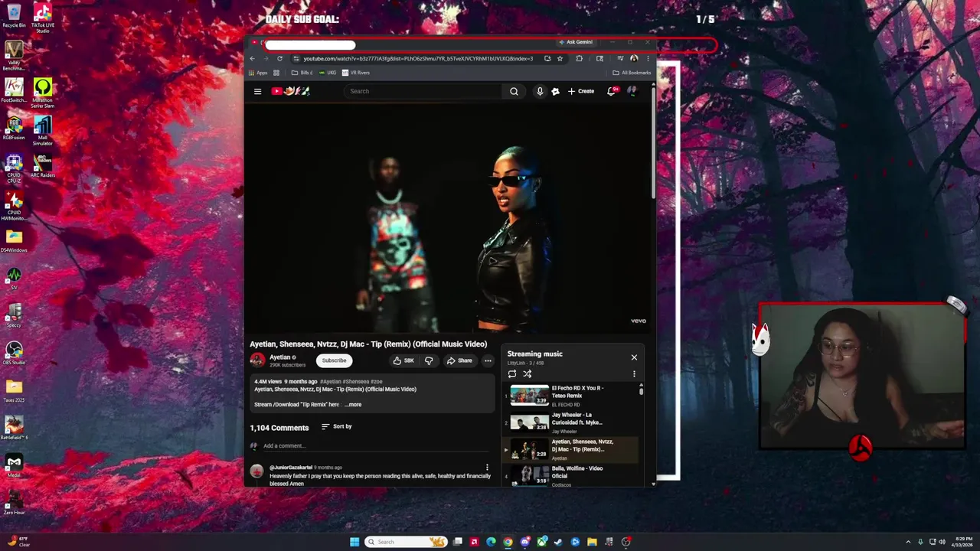Image resolution: width=980 pixels, height=551 pixels.
Task: Open File Explorer from taskbar
Action: [592, 542]
